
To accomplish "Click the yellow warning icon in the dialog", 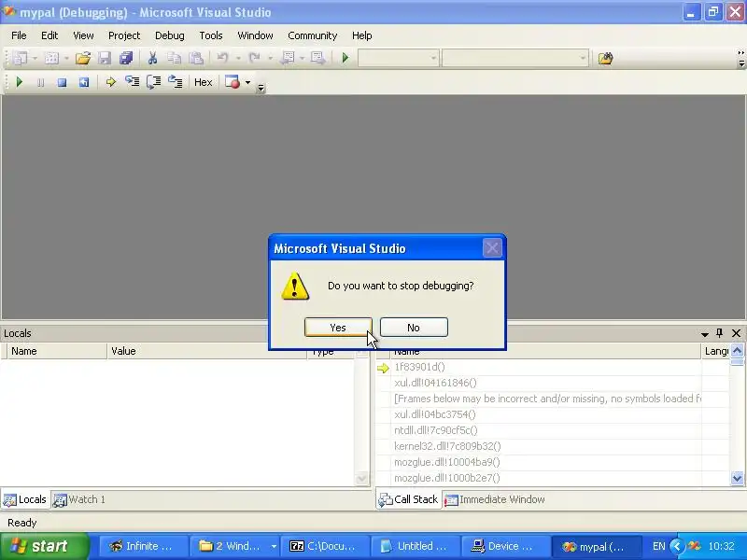I will point(295,286).
